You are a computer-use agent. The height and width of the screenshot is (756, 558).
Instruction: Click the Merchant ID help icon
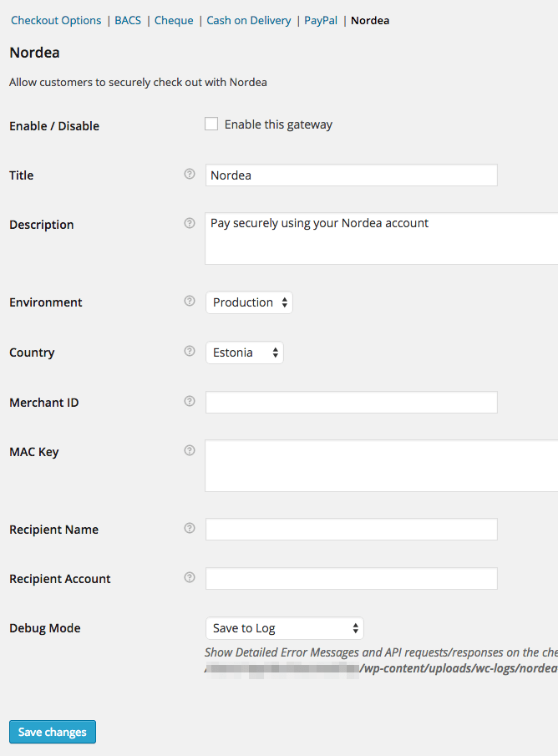pyautogui.click(x=190, y=401)
